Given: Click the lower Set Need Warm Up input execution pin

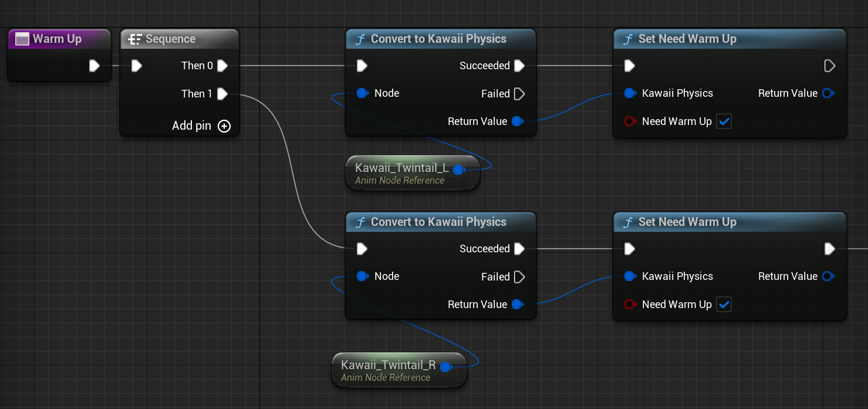Looking at the screenshot, I should [x=630, y=249].
